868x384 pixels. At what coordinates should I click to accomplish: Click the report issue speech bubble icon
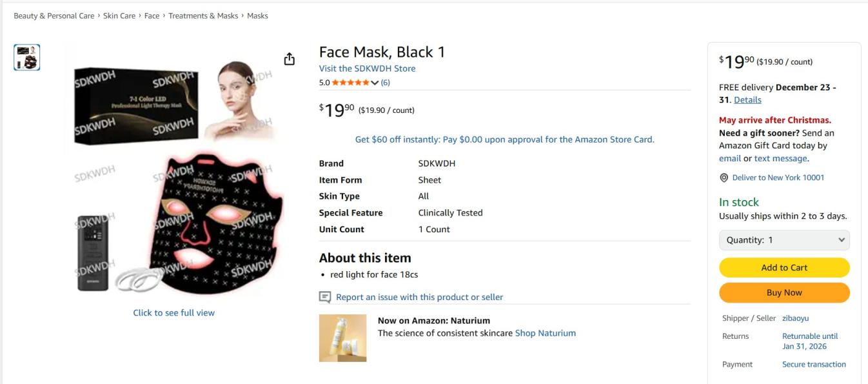[x=325, y=297]
